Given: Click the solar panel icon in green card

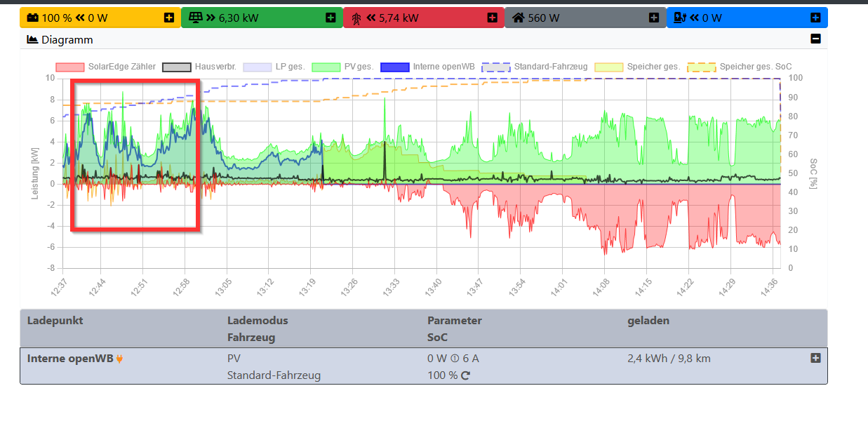Looking at the screenshot, I should (x=194, y=18).
